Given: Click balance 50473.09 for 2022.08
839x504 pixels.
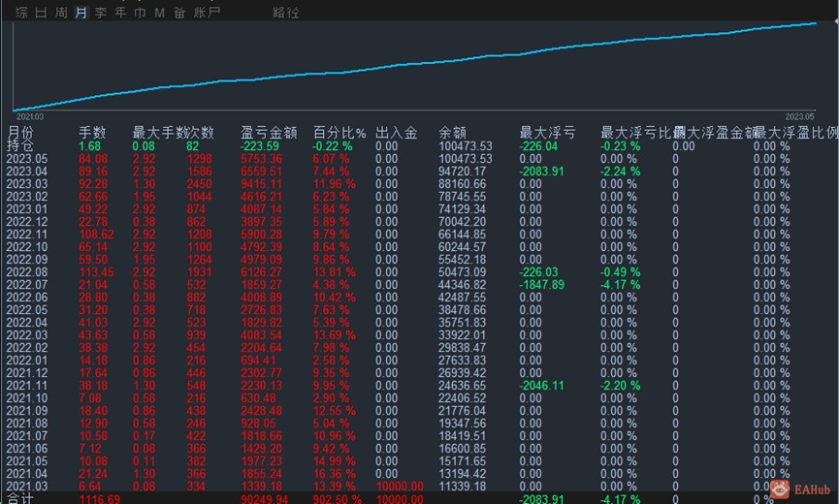Looking at the screenshot, I should click(x=463, y=272).
